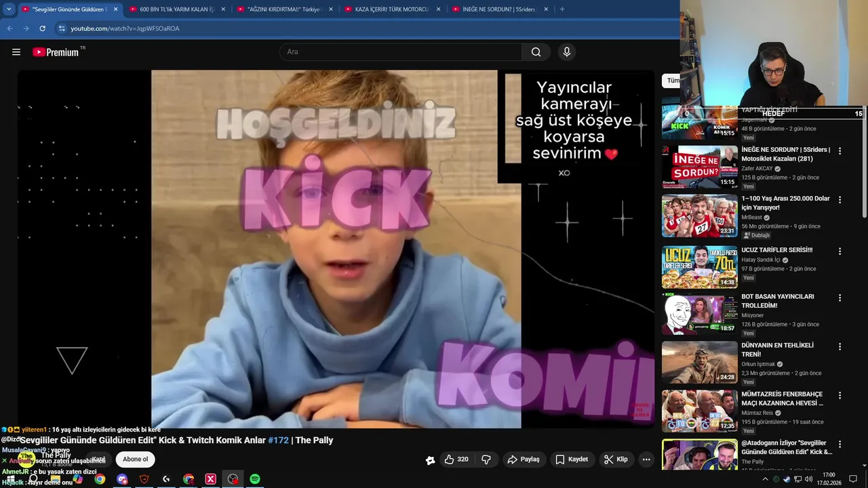The width and height of the screenshot is (868, 488).
Task: Open options menu for İNEĞE NE SORDUN video
Action: [x=840, y=151]
